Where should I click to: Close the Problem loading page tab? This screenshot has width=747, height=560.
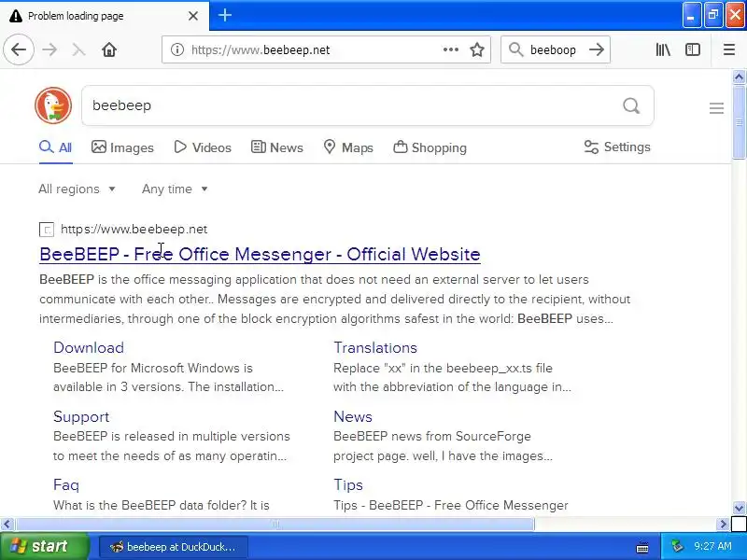click(x=193, y=16)
